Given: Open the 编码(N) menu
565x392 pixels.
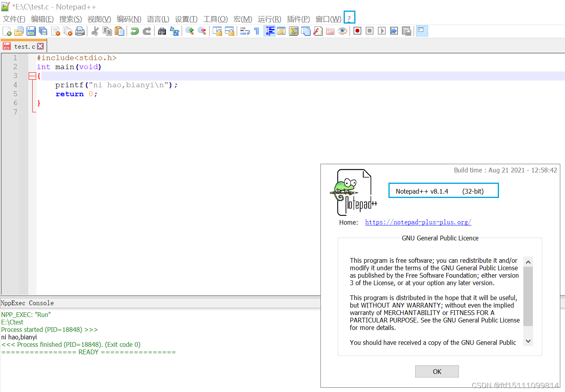Looking at the screenshot, I should (x=129, y=19).
